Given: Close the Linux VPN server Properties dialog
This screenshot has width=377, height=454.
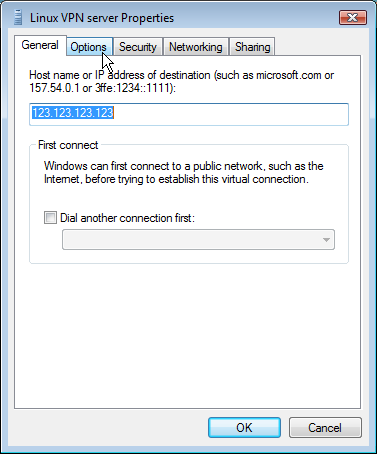Looking at the screenshot, I should 353,17.
